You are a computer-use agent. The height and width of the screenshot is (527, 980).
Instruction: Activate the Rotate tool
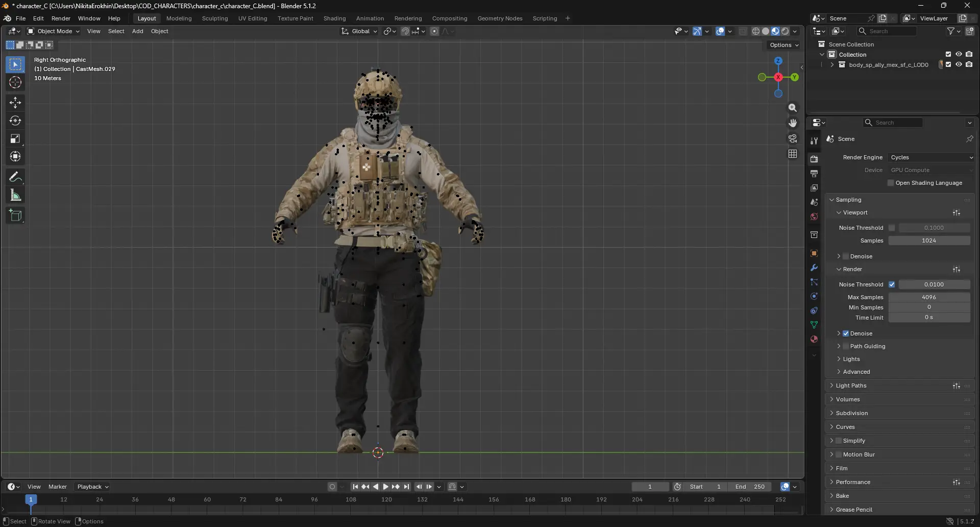pos(15,121)
